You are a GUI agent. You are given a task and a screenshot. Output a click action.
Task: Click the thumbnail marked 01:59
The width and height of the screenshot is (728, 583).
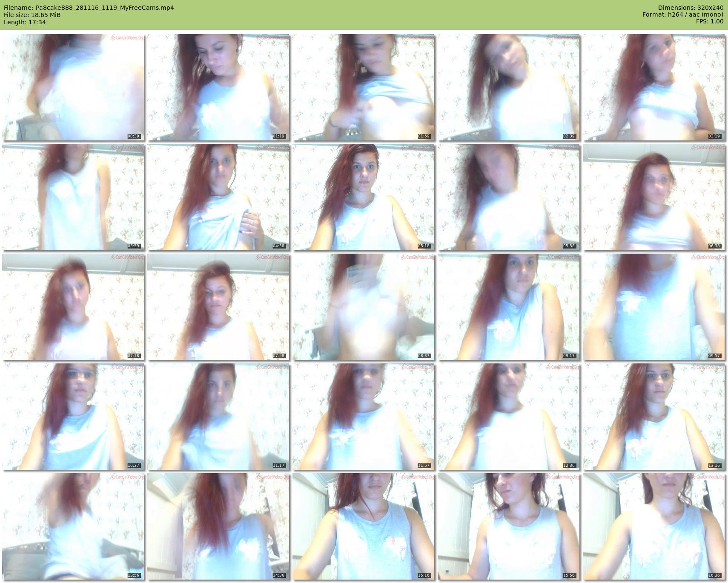[x=364, y=87]
